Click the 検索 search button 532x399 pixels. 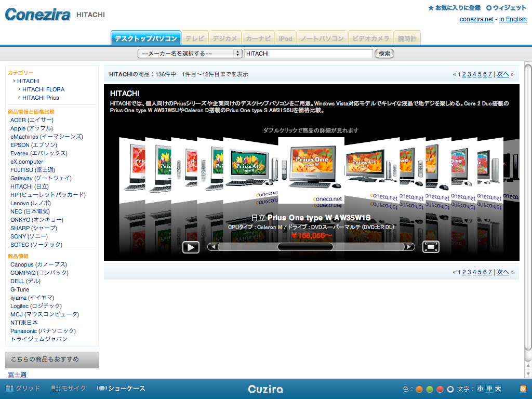[x=384, y=54]
